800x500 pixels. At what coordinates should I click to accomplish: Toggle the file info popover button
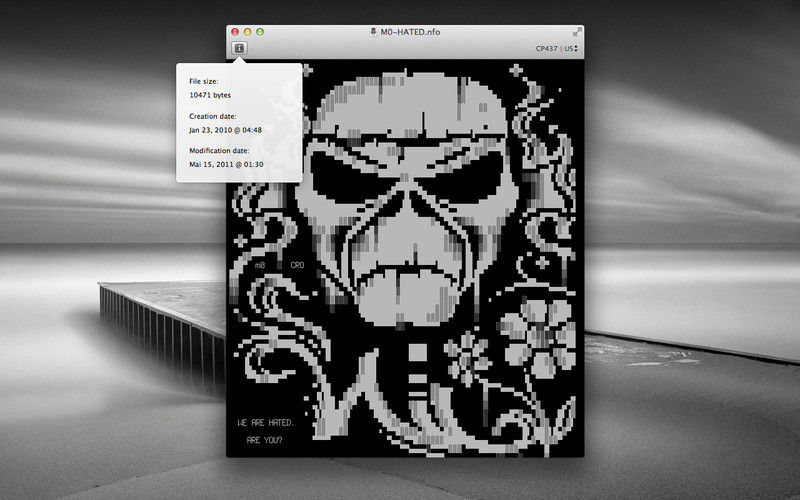pos(239,48)
